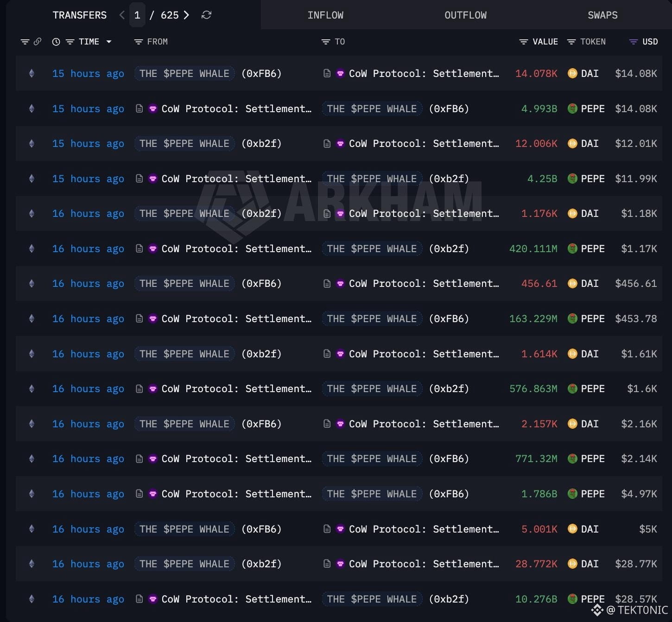Screen dimensions: 672x622
Task: Open the '15 hours ago' link for the 14.078K DAI transfer
Action: [88, 73]
